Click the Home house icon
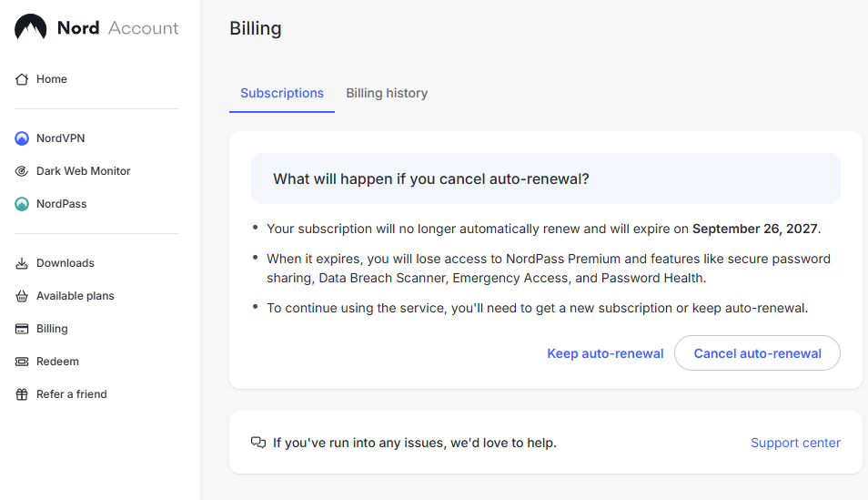 [x=22, y=79]
